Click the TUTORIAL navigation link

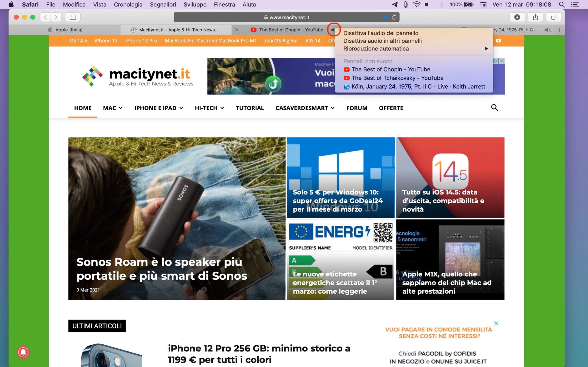coord(249,108)
